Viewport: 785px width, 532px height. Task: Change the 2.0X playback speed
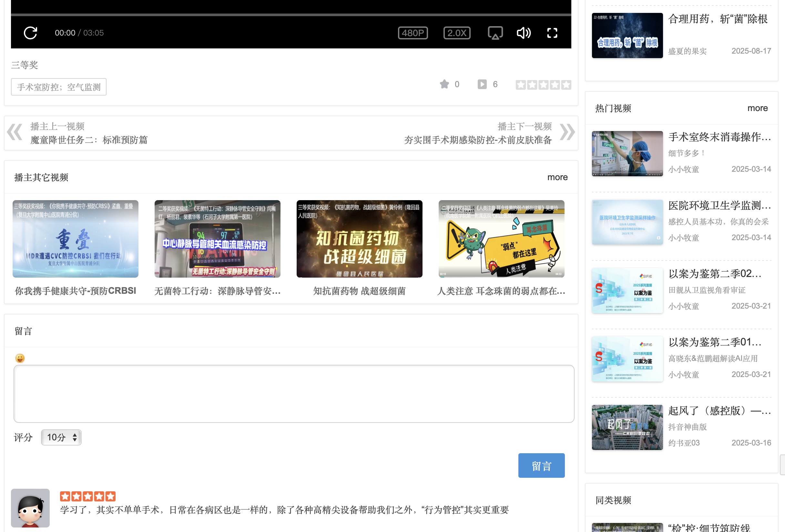tap(456, 33)
